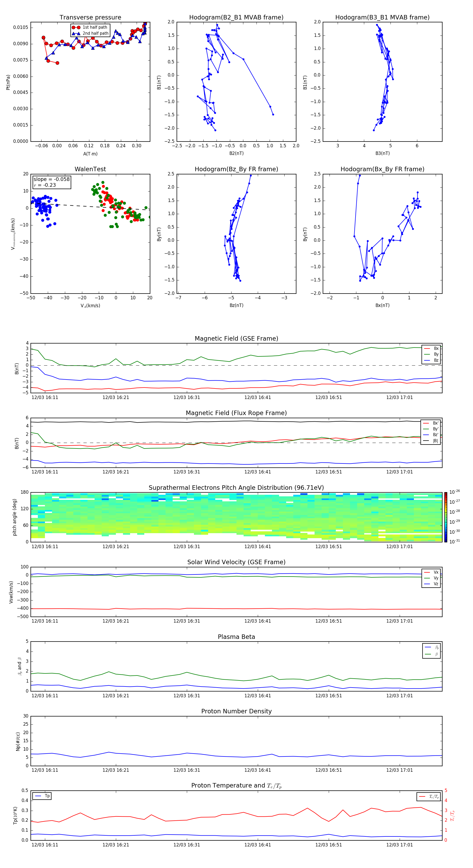
Task: Click the 'Bz(nT)' hodogram axis label
Action: pos(236,305)
